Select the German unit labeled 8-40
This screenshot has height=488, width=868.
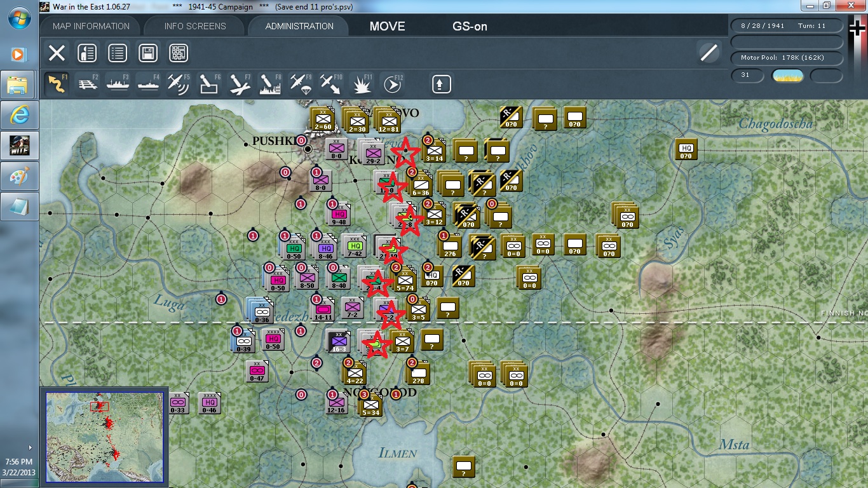[x=339, y=278]
